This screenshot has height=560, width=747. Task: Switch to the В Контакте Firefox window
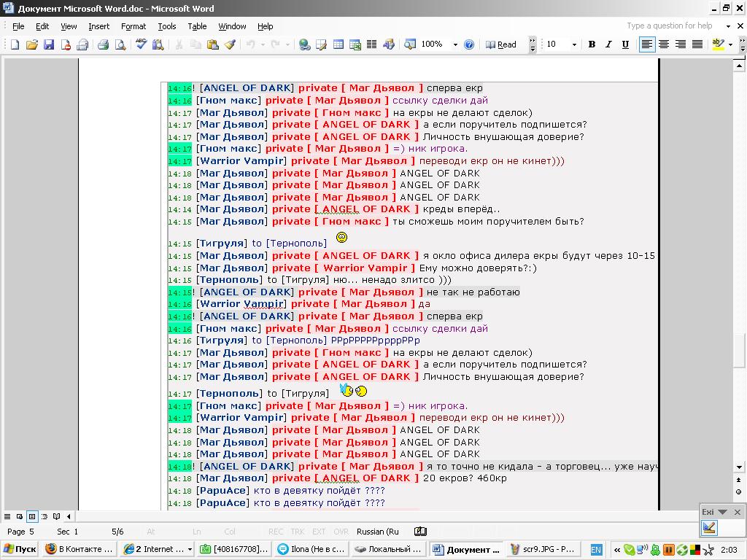[x=79, y=549]
